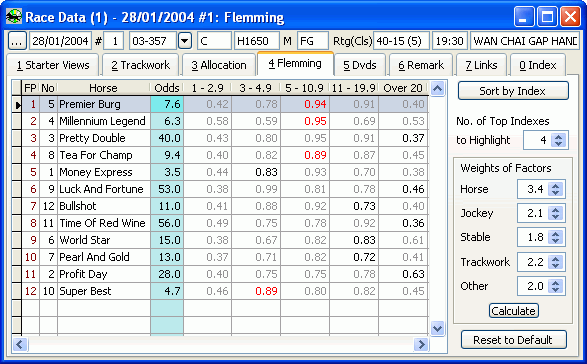Click the Race Data app icon in title bar
587x364 pixels.
(x=13, y=16)
